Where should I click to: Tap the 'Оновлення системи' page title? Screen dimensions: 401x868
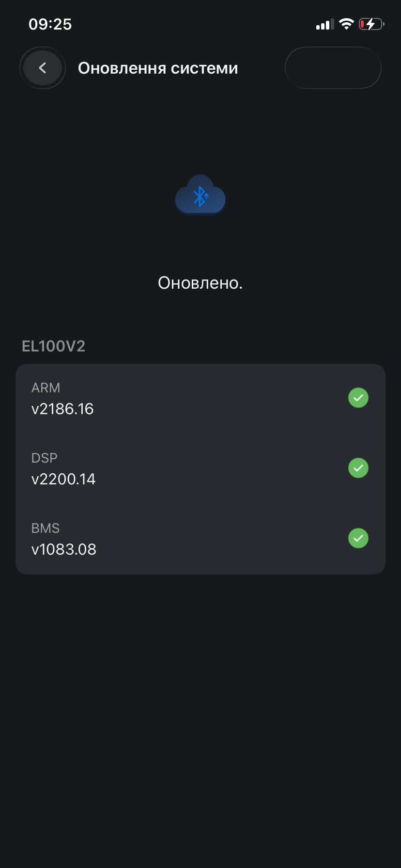158,68
